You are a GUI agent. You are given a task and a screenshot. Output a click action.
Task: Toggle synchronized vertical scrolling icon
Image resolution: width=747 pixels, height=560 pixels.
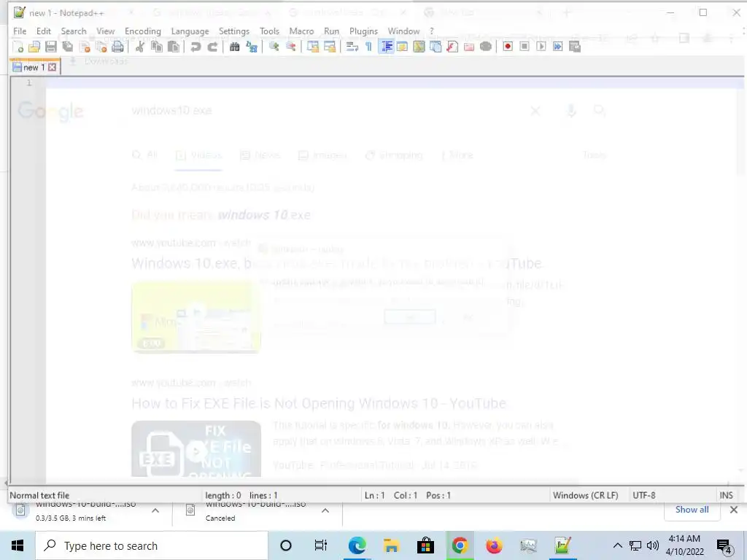[x=313, y=47]
